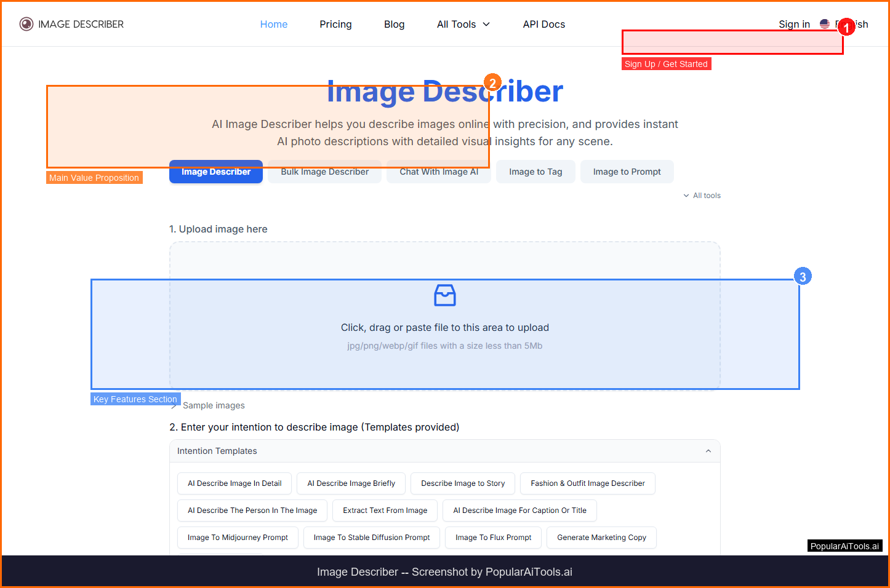Pick Image To Midjourney Prompt template
This screenshot has height=588, width=890.
238,538
